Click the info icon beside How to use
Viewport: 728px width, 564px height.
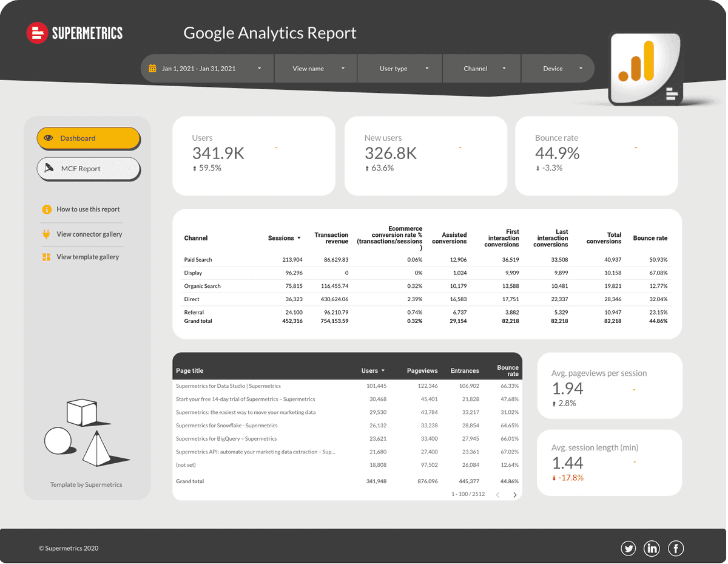(47, 209)
